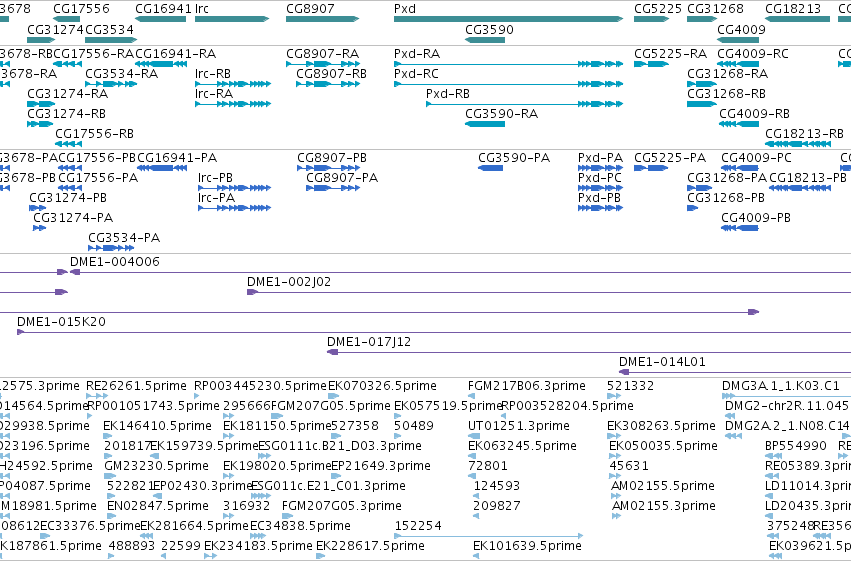This screenshot has height=561, width=851.
Task: Click the EK070326.5prime EST label
Action: (x=383, y=386)
